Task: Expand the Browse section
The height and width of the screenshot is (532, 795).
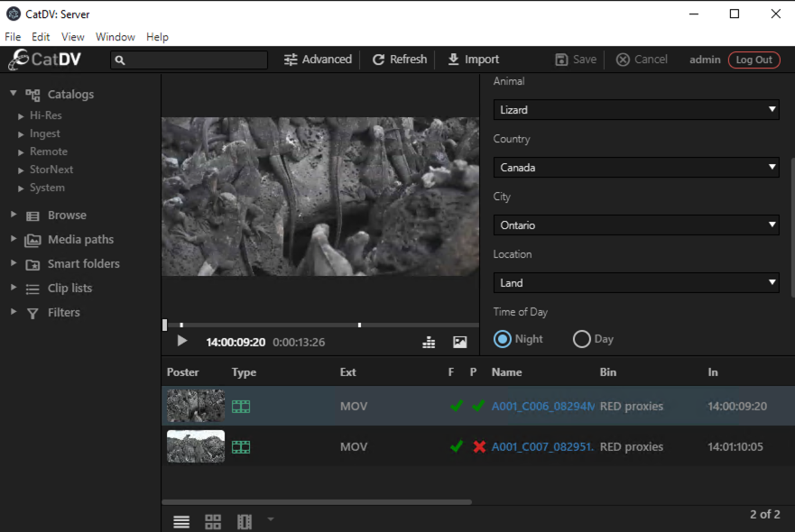Action: [14, 215]
